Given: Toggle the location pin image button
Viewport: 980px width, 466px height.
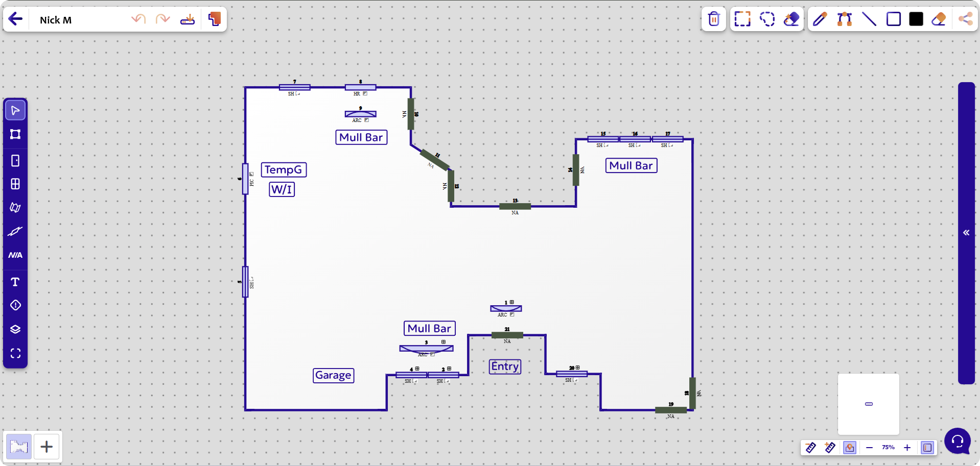Looking at the screenshot, I should 850,448.
